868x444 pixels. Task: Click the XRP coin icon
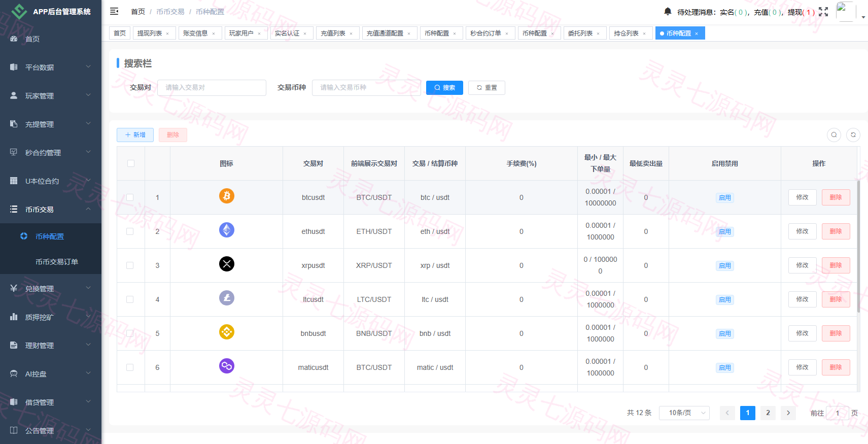pyautogui.click(x=227, y=264)
